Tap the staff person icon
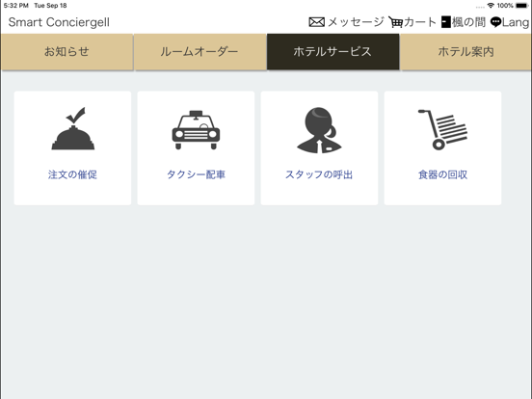The height and width of the screenshot is (399, 532). 319,130
